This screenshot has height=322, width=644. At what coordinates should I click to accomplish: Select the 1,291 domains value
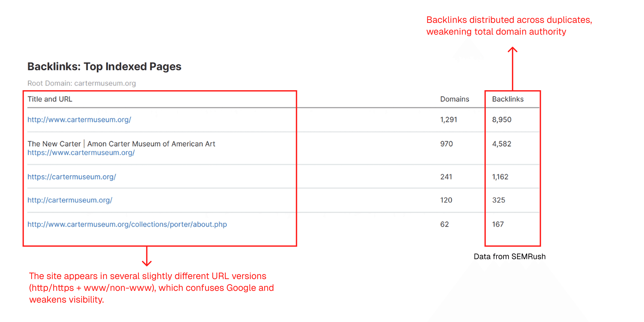(x=448, y=120)
